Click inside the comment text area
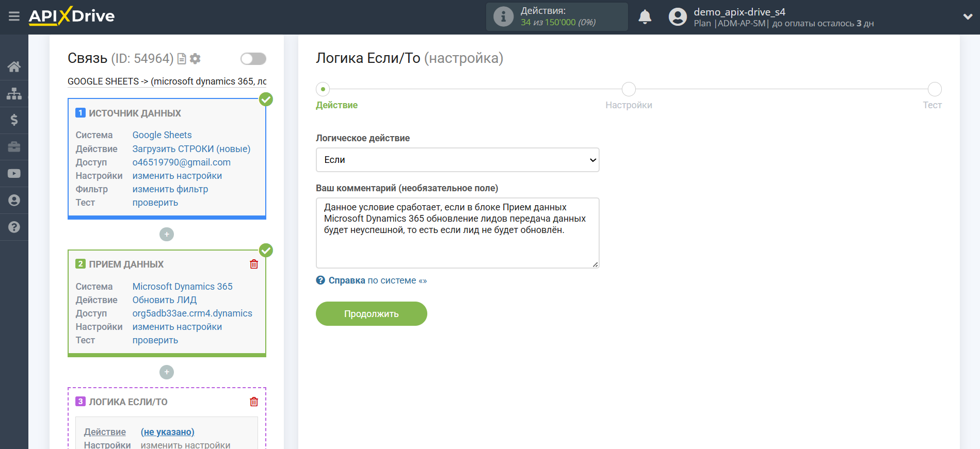 click(457, 233)
